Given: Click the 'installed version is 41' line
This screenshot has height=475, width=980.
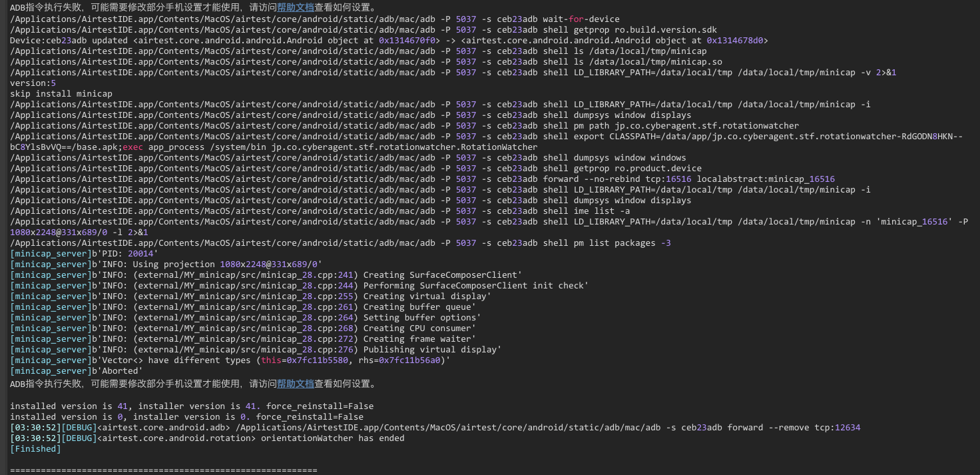Looking at the screenshot, I should (x=192, y=406).
